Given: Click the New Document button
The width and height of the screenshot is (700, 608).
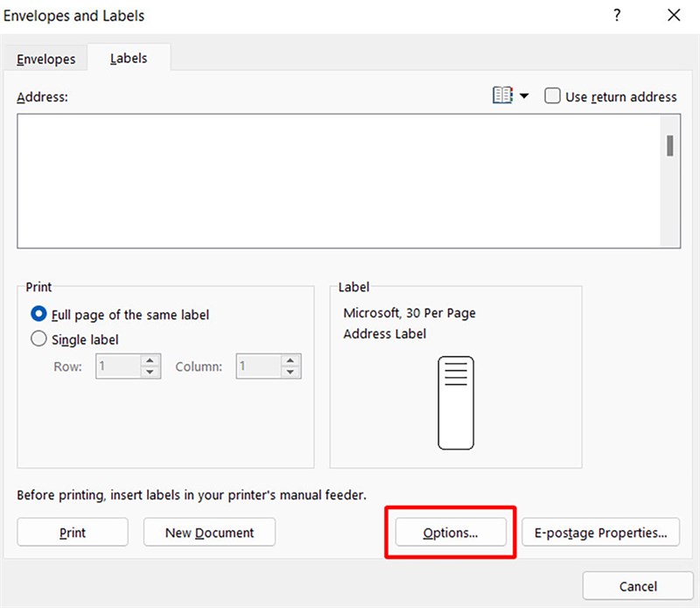Looking at the screenshot, I should (x=209, y=532).
